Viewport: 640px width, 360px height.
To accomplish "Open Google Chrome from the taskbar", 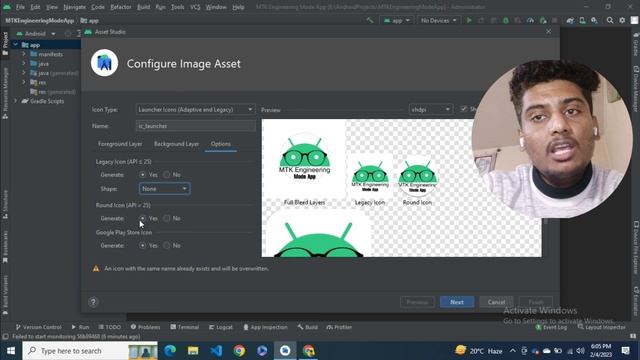I will tap(239, 351).
